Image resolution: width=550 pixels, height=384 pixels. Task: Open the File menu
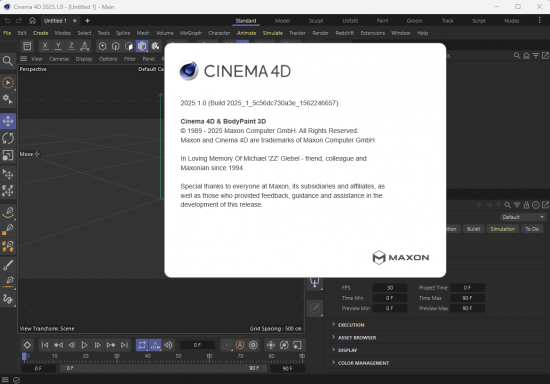[x=7, y=33]
